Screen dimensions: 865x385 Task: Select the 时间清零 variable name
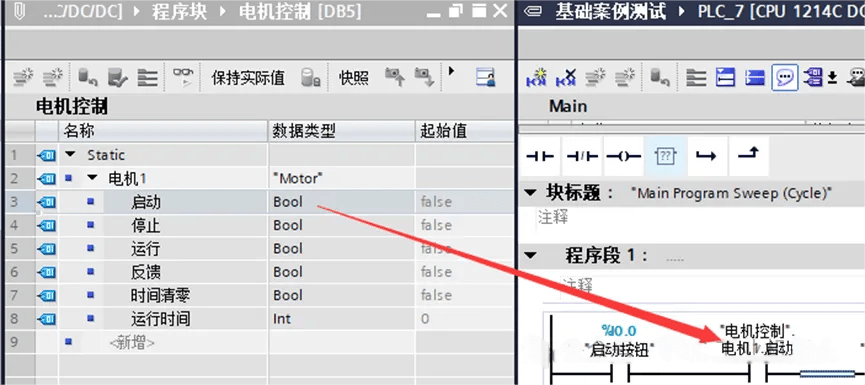coord(161,296)
